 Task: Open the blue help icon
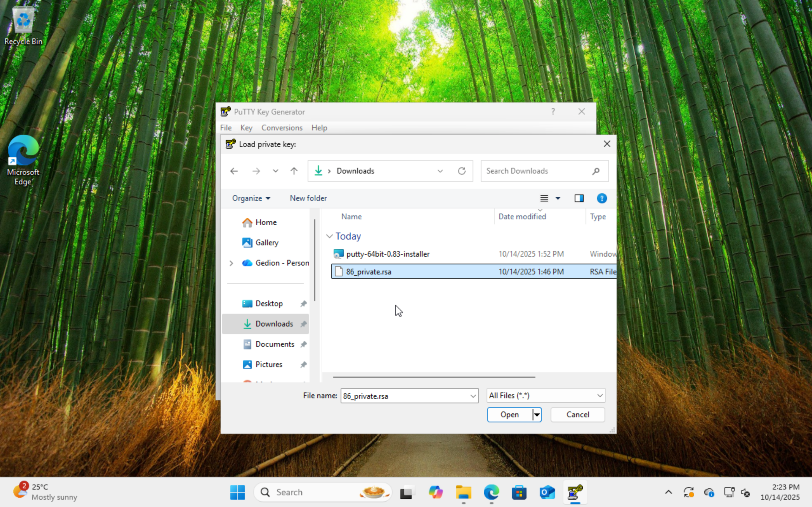[x=601, y=198]
